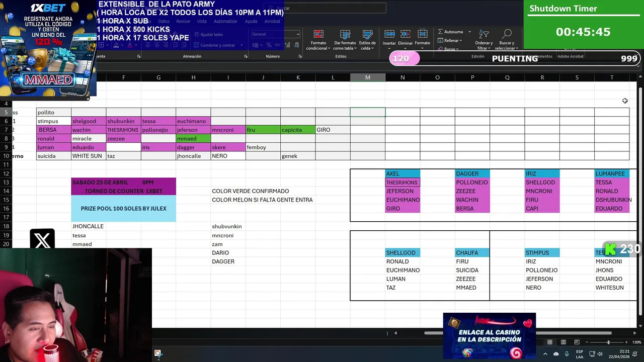Image resolution: width=644 pixels, height=362 pixels.
Task: Open ESP LAA language indicator
Action: [580, 354]
